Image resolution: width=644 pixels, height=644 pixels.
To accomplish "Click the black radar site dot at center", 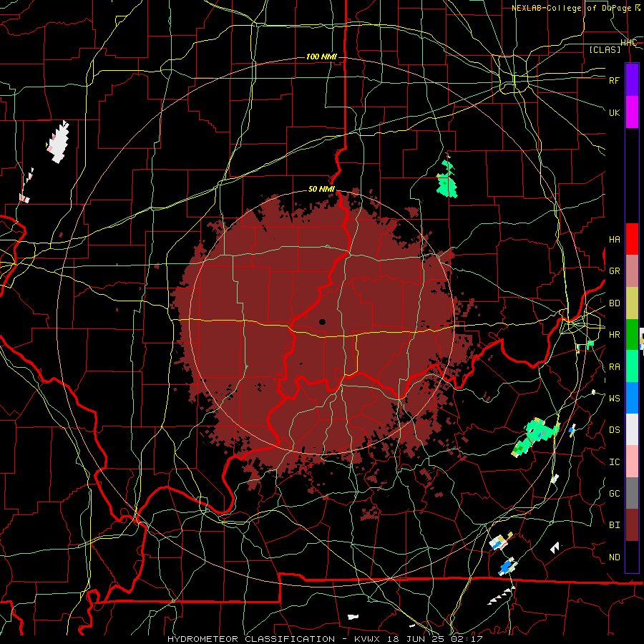I will coord(323,322).
